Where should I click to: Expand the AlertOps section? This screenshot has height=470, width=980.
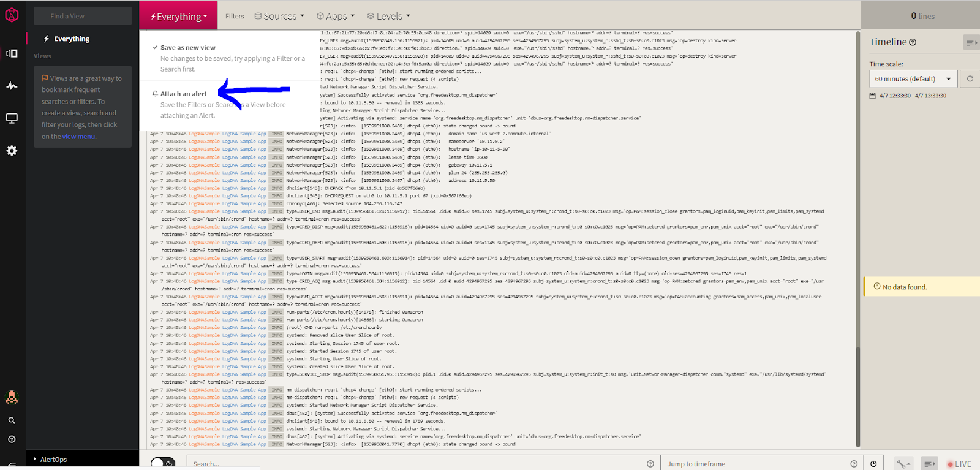point(53,459)
